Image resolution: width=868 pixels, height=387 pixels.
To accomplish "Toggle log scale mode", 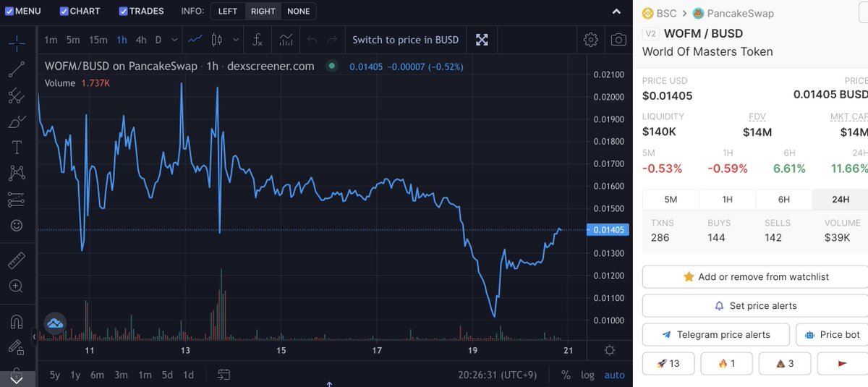I will (587, 375).
